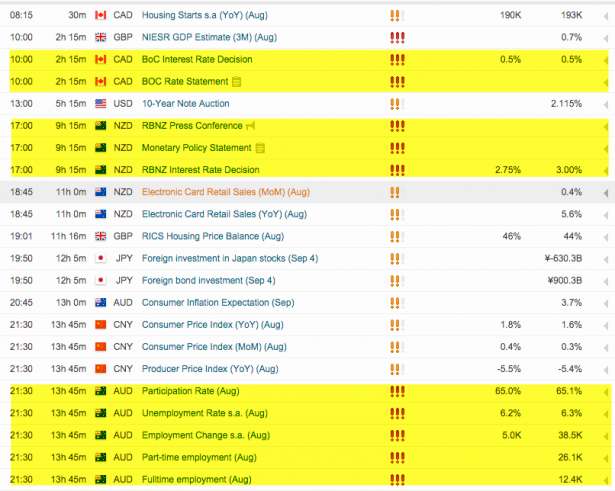Expand details arrow for Consumer Price Index (MoM) row
Image resolution: width=615 pixels, height=491 pixels.
tap(606, 347)
